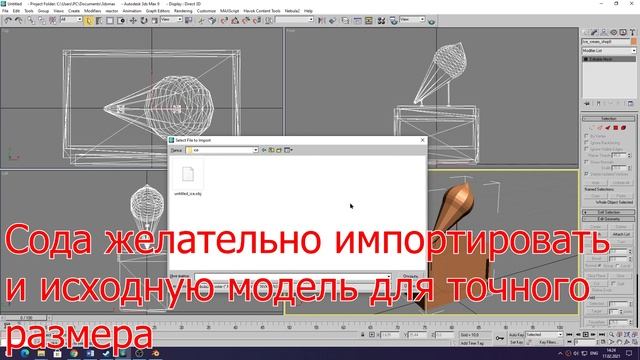Click the Undo arrow in main toolbar

[8, 20]
